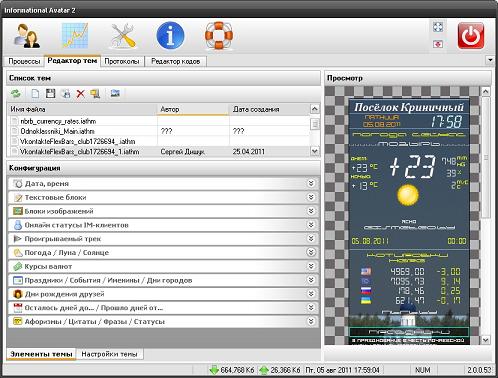
Task: Switch to the Настройки темы bottom tab
Action: tap(109, 354)
